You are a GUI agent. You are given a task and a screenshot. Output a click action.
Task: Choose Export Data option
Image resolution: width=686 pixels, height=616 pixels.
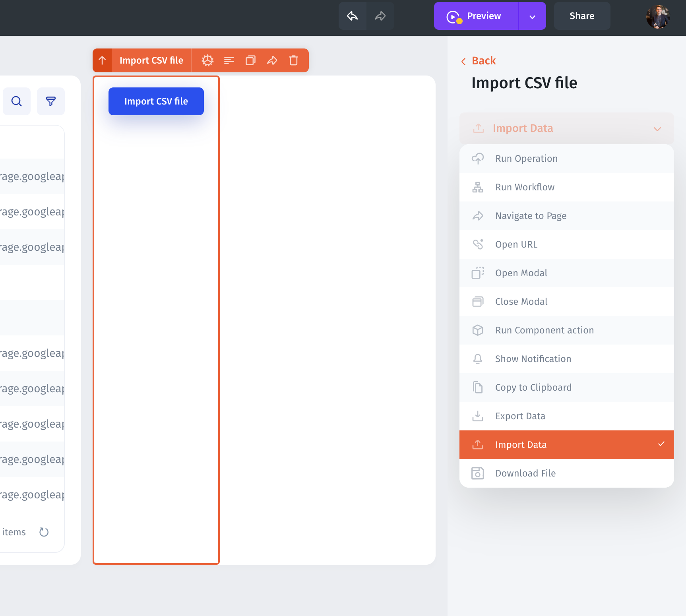click(566, 416)
